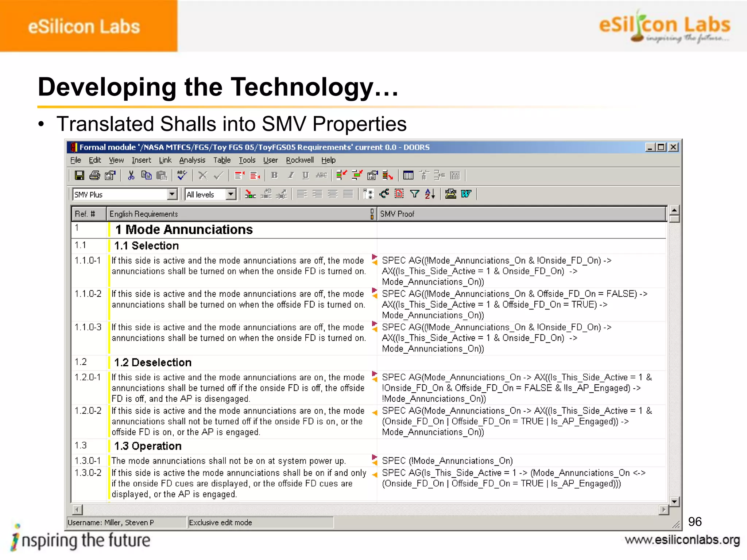Click the English Requirements column header
This screenshot has height=560, width=747.
pyautogui.click(x=241, y=214)
